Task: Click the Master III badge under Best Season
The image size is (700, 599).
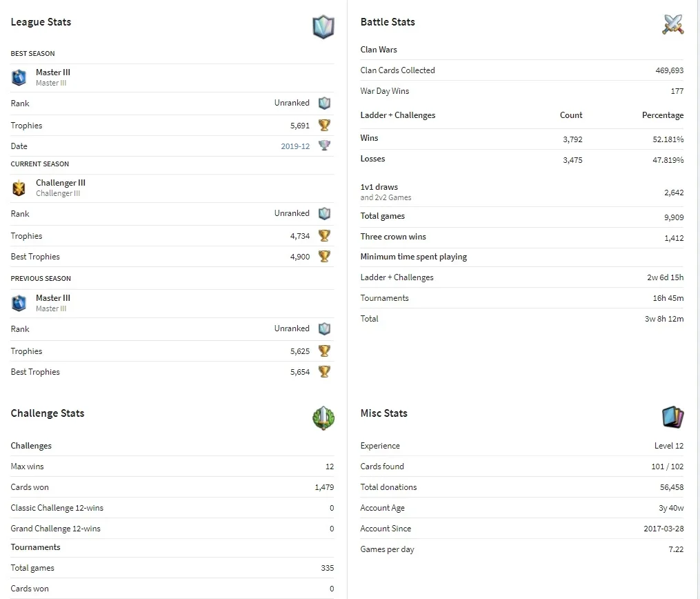Action: click(x=19, y=77)
